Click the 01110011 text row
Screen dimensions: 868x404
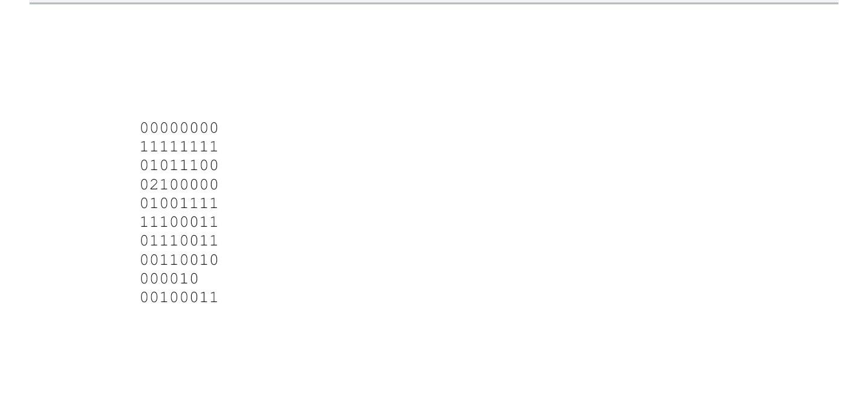179,241
